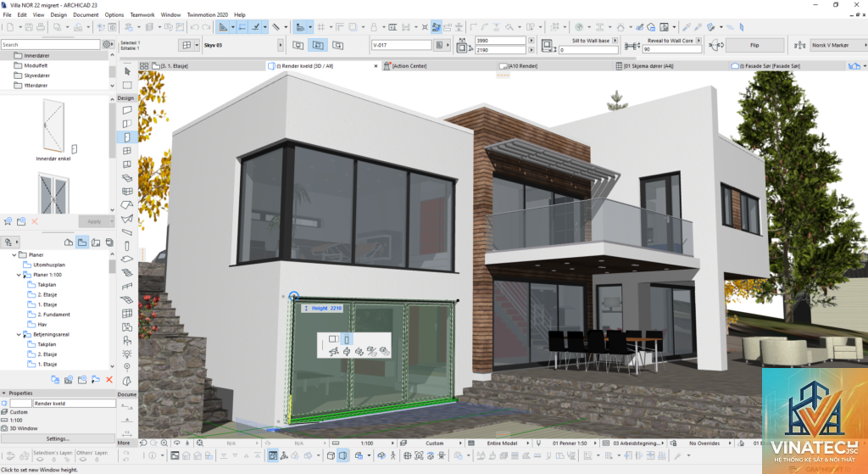Choose the height stretch option in pet palette
This screenshot has height=474, width=868.
[347, 339]
